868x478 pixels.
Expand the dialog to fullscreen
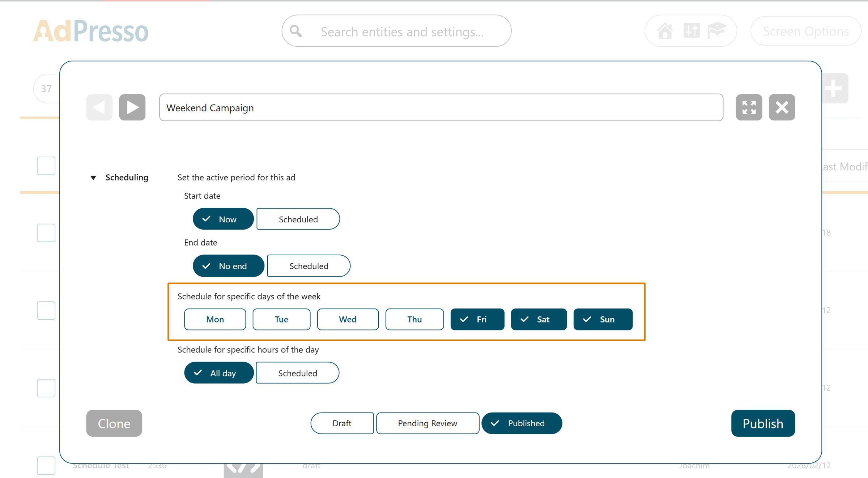coord(749,107)
